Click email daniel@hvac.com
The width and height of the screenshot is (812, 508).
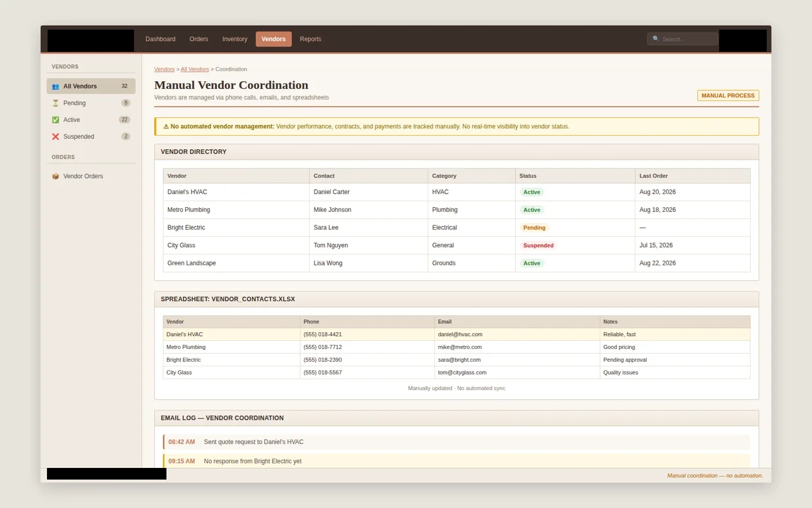[x=460, y=334]
